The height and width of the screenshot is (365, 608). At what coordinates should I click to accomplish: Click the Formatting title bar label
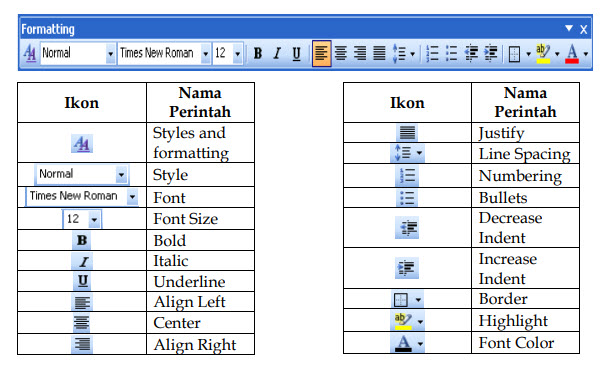click(x=48, y=29)
